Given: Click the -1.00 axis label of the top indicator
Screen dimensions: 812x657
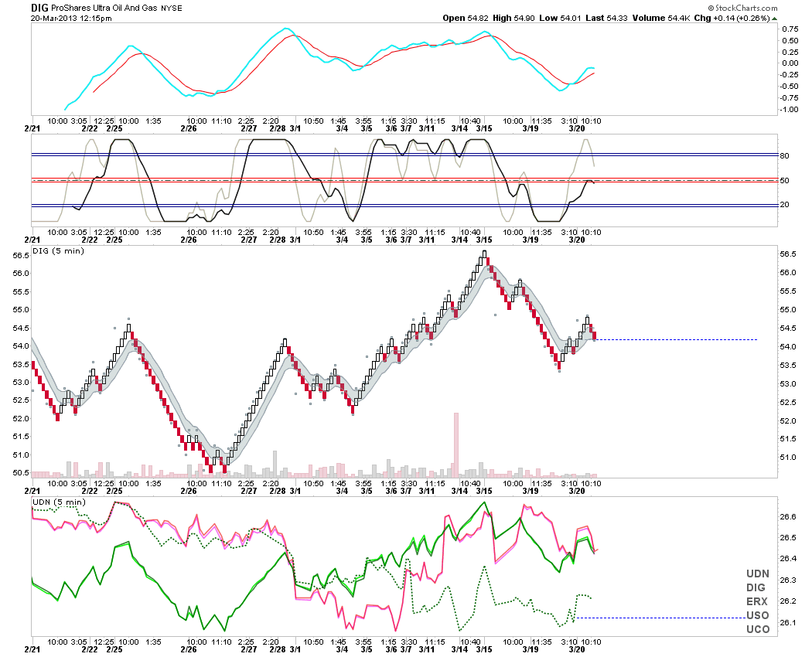Looking at the screenshot, I should click(790, 109).
